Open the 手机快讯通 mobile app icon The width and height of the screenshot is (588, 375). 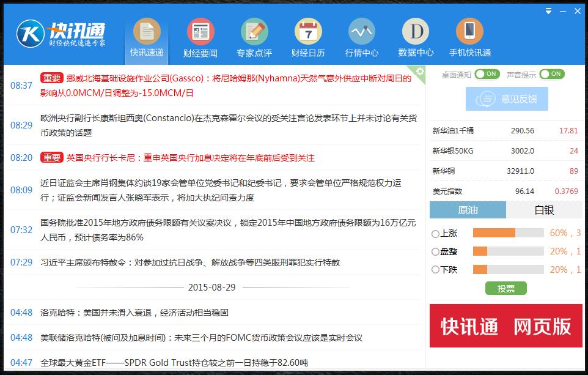click(469, 31)
